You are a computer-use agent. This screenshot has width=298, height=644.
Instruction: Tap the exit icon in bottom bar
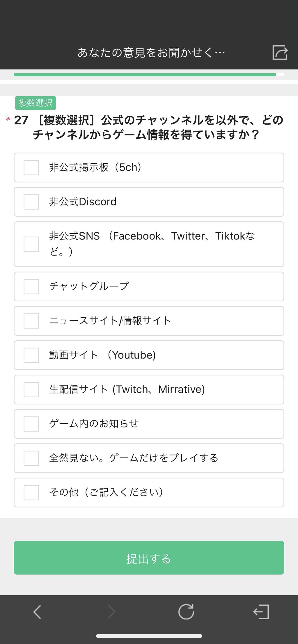[x=261, y=612]
